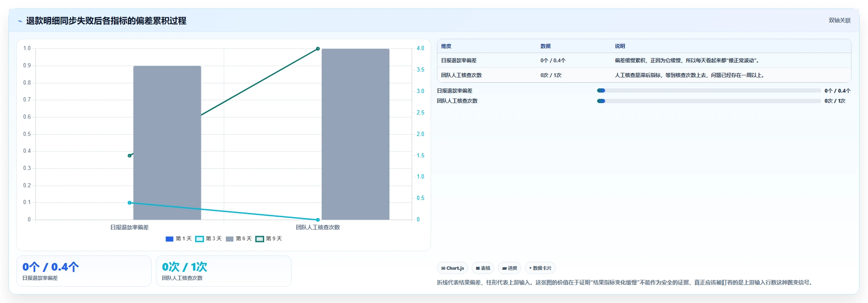Click the 说明 column header
This screenshot has height=303, width=868.
click(x=620, y=46)
